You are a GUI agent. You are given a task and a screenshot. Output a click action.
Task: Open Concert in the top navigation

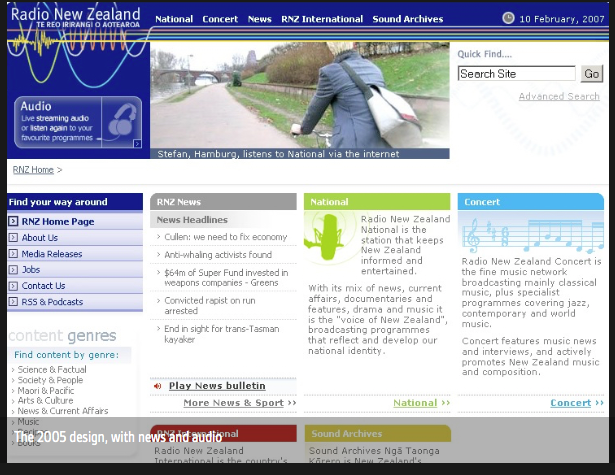pos(220,19)
